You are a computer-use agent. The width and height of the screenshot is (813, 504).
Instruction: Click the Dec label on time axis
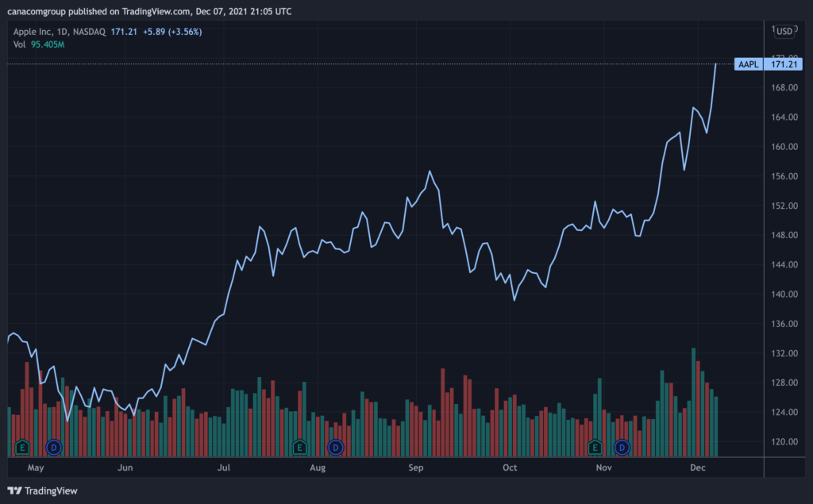pos(698,467)
